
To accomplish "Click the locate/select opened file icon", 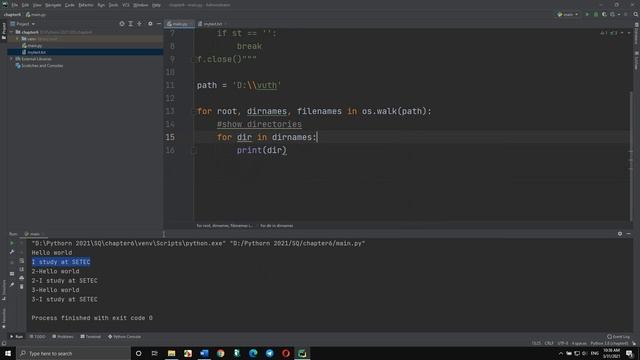I will [122, 24].
